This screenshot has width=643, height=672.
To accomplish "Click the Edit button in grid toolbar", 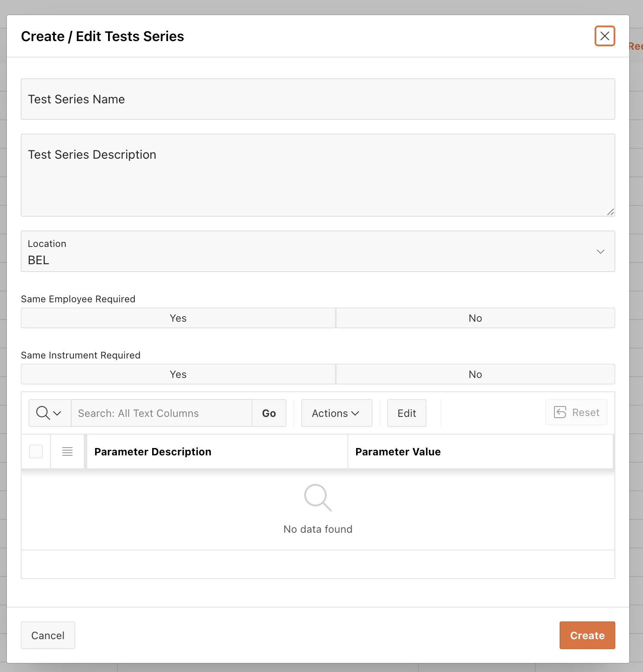I will [407, 413].
